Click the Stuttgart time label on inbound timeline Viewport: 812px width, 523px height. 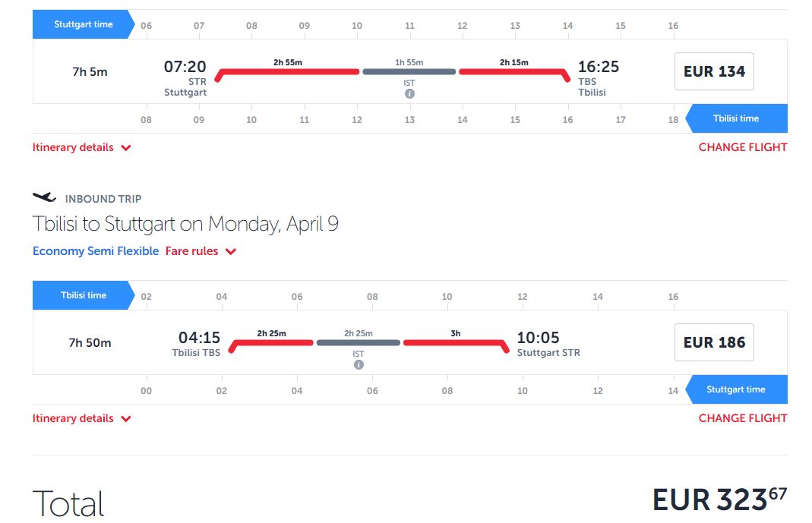[x=736, y=389]
